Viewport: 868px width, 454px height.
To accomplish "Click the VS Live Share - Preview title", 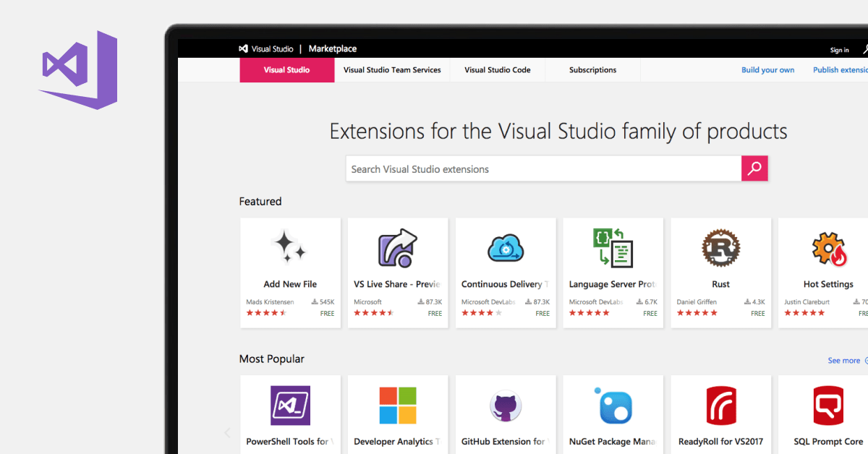I will coord(397,284).
